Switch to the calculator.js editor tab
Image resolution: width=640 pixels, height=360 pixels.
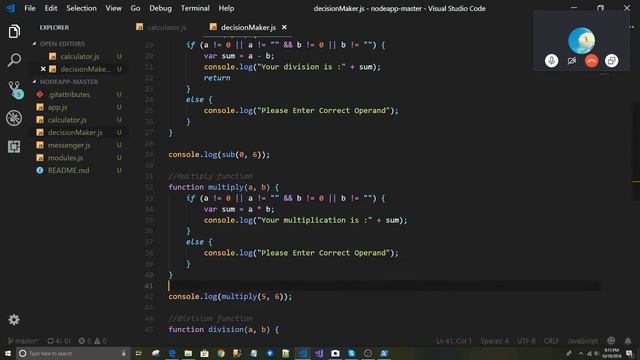(x=162, y=27)
